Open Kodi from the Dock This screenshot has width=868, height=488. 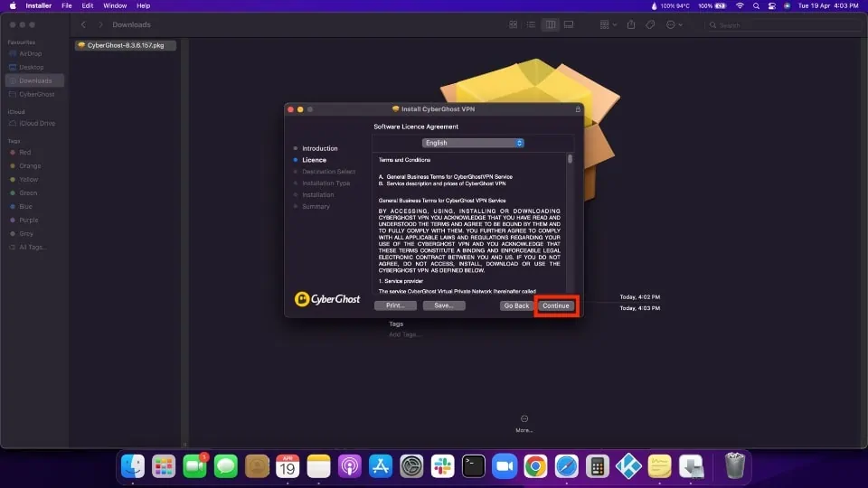[629, 466]
